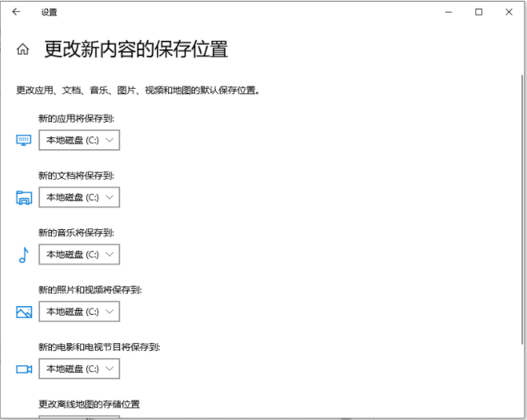Expand the 新的文档将保存到 drive dropdown
Viewport: 527px width, 420px height.
79,198
